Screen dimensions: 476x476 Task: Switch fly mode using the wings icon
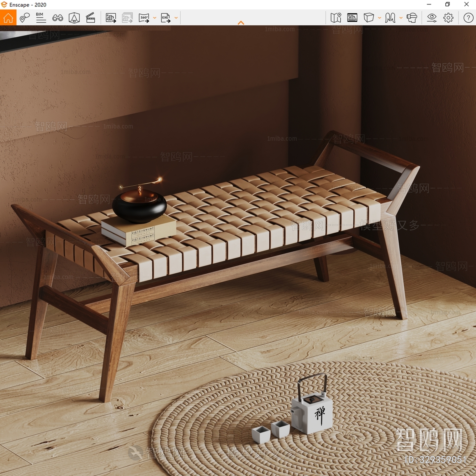tap(390, 18)
